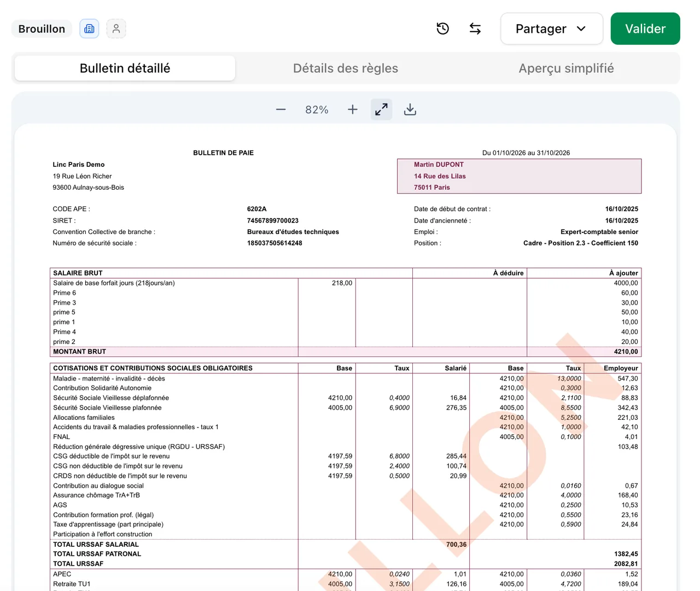Click the 82% zoom level value
The image size is (700, 591).
click(317, 110)
